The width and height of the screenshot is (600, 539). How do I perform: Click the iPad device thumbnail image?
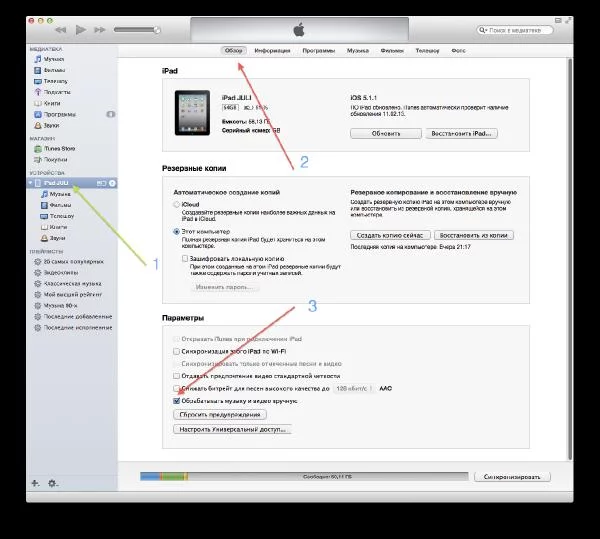pos(192,113)
